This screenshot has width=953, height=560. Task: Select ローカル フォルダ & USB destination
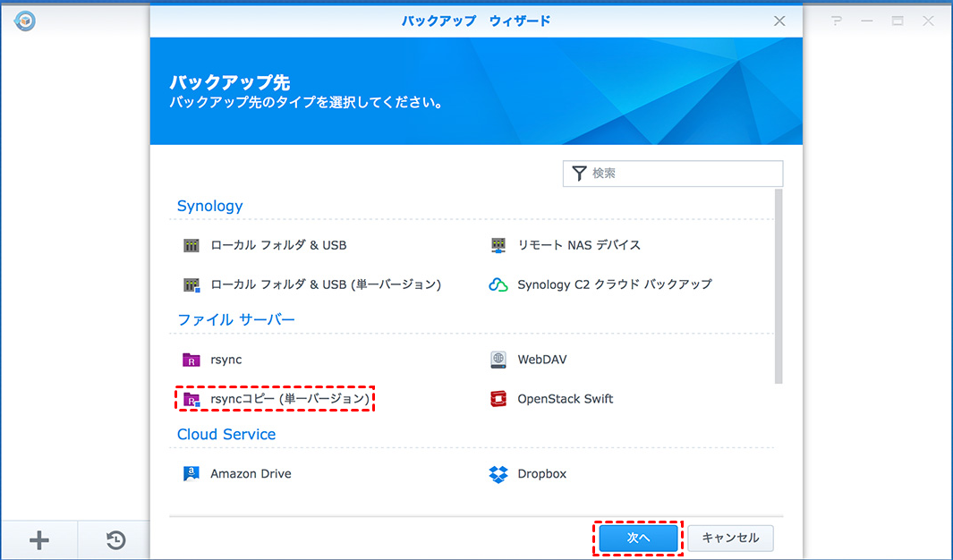(278, 245)
